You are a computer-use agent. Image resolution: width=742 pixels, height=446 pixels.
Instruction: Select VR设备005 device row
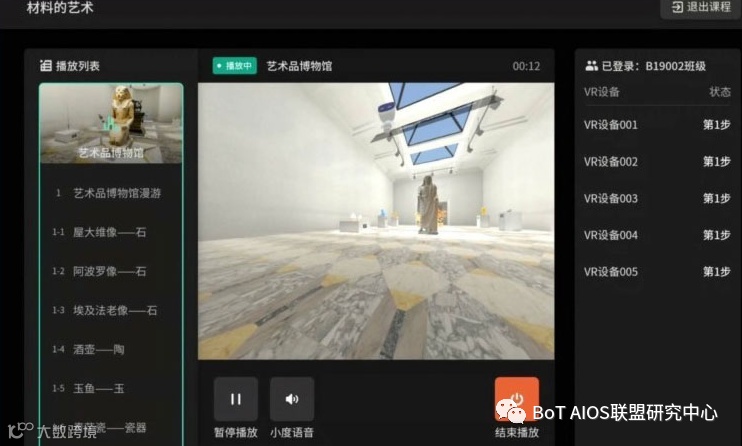point(657,272)
